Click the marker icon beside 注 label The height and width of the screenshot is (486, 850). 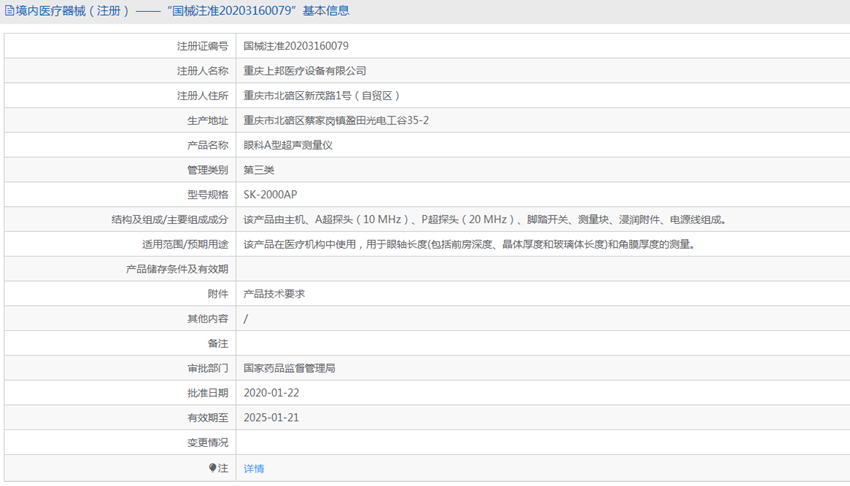tap(212, 468)
